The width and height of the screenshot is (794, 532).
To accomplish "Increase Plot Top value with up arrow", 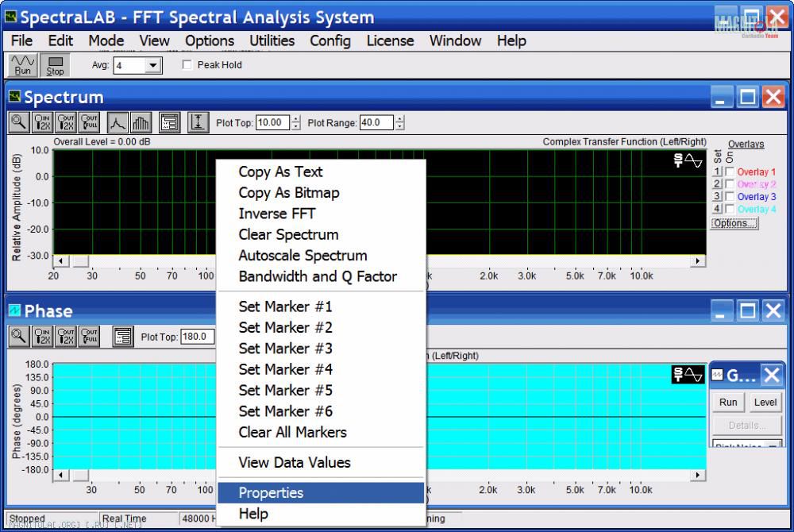I will pos(296,119).
